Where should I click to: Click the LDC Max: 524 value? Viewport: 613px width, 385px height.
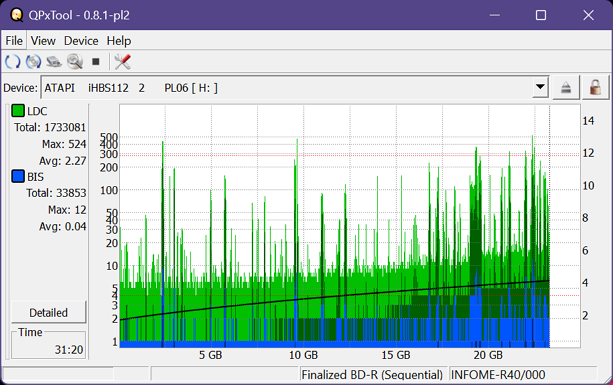(64, 144)
